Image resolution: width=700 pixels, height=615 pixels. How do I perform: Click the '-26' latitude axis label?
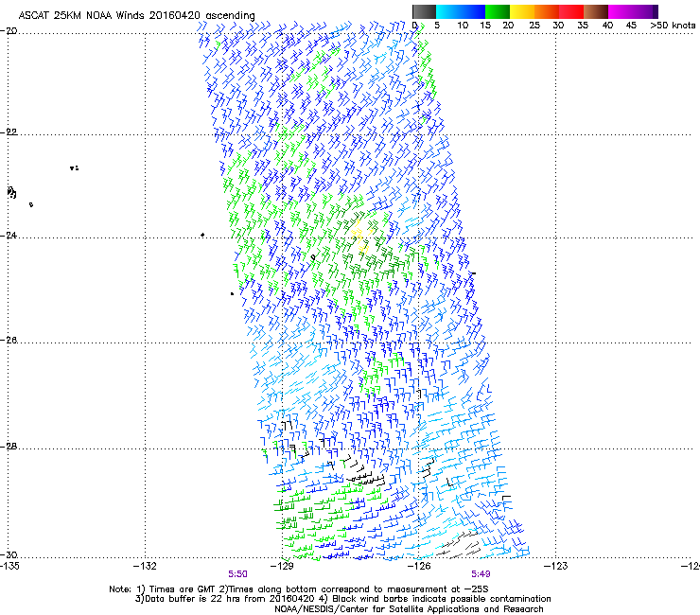click(x=9, y=341)
